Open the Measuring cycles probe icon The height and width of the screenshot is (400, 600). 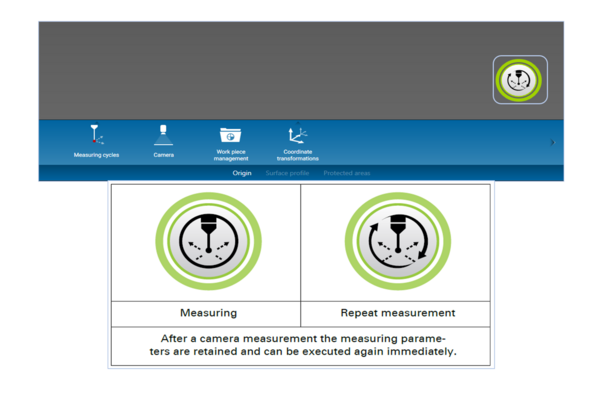tap(96, 135)
